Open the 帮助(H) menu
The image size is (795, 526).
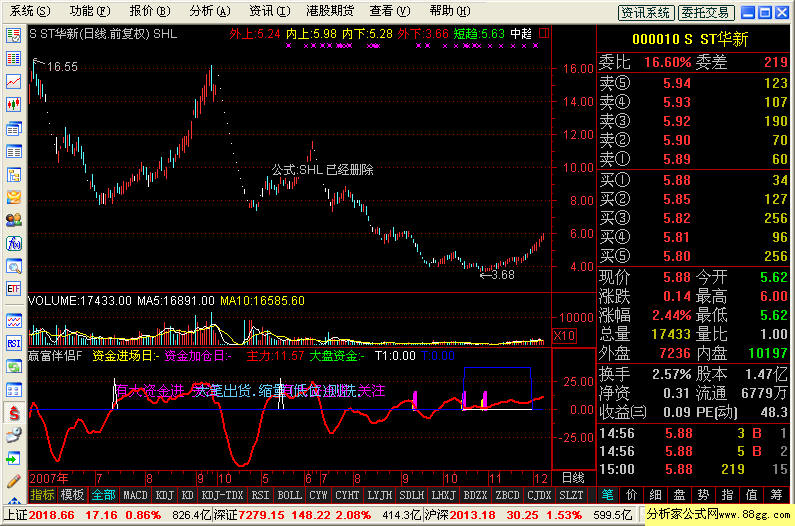pyautogui.click(x=450, y=11)
